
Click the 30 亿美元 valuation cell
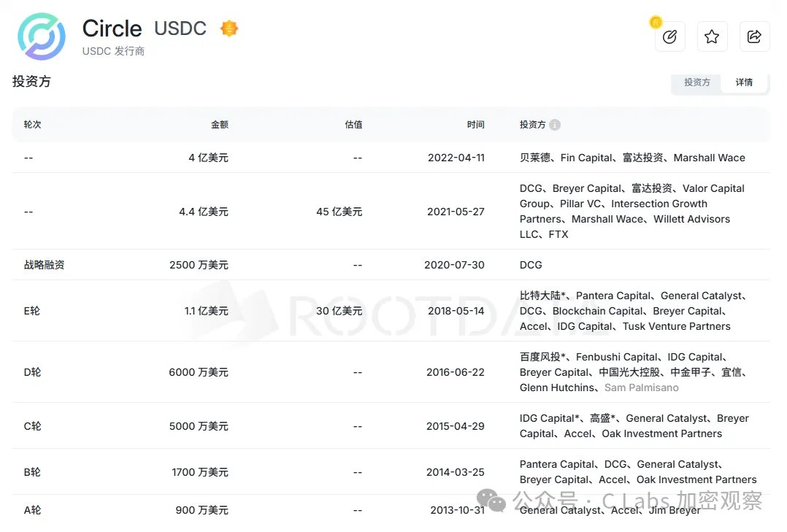pos(339,311)
